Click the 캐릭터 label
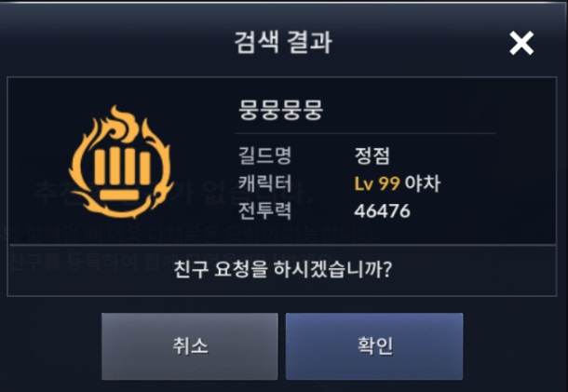 point(264,182)
